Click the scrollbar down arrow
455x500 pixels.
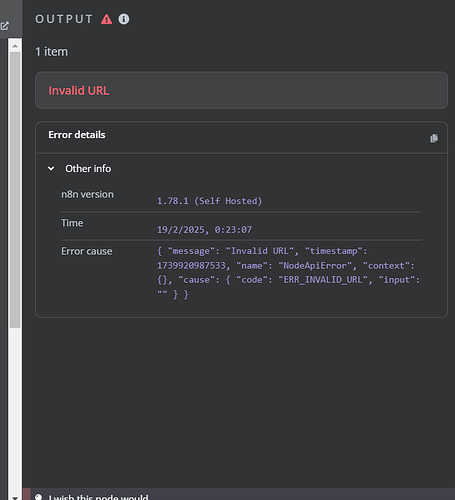tap(15, 497)
